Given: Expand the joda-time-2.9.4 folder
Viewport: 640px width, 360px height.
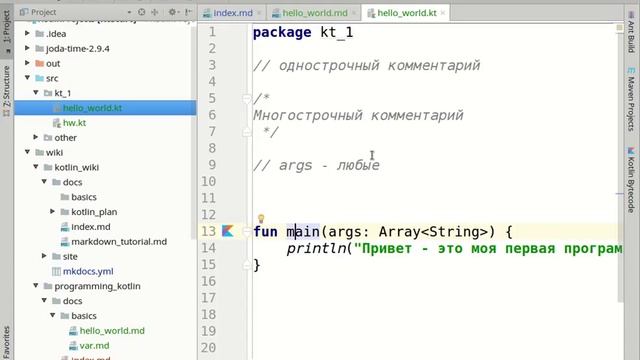Looking at the screenshot, I should pyautogui.click(x=27, y=48).
